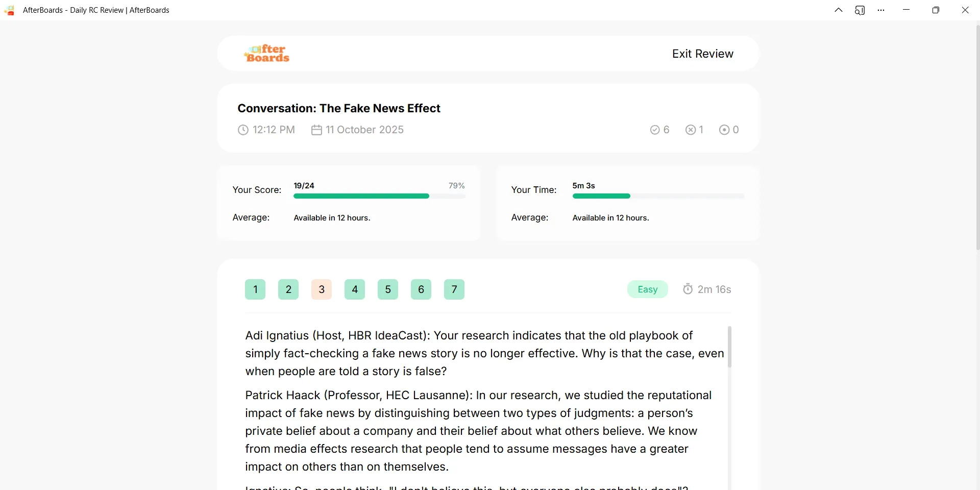Click the title bar up chevron
The width and height of the screenshot is (980, 490).
pos(839,10)
